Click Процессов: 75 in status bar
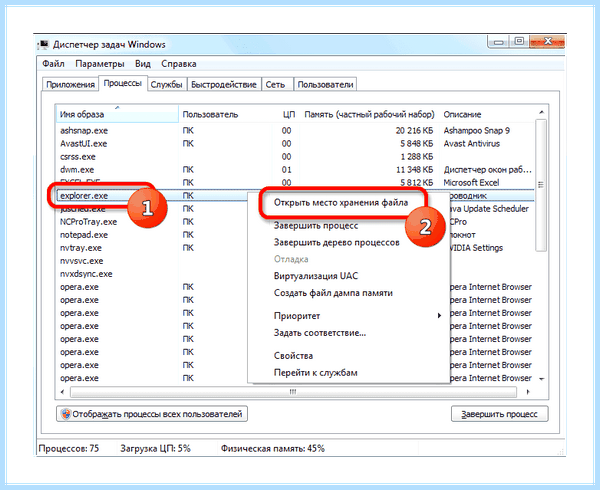600x490 pixels. [x=69, y=448]
